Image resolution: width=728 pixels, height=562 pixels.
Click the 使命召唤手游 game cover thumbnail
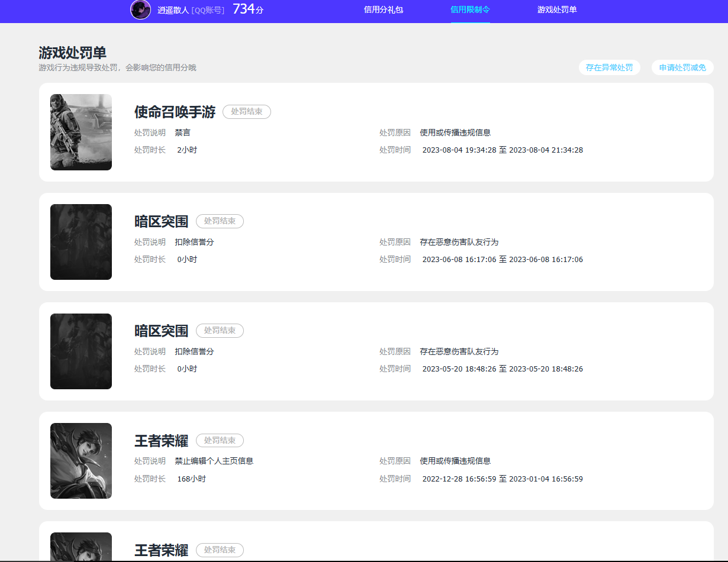tap(81, 132)
